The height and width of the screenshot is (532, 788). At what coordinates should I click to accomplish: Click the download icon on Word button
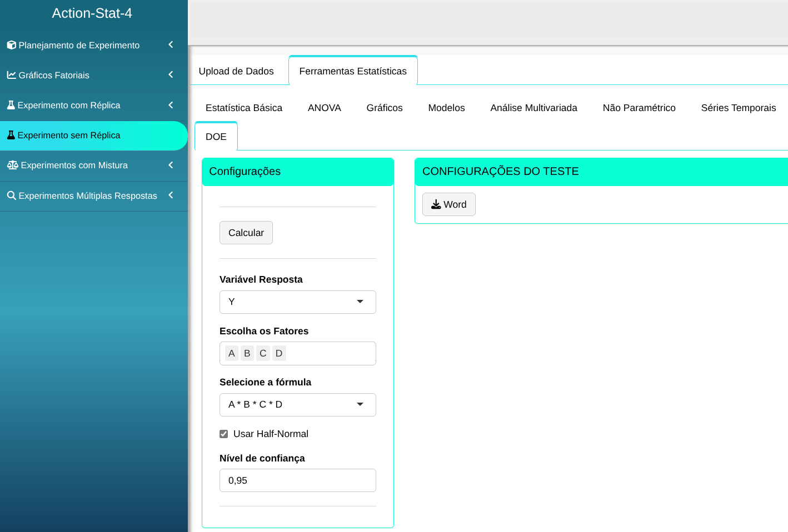coord(436,204)
